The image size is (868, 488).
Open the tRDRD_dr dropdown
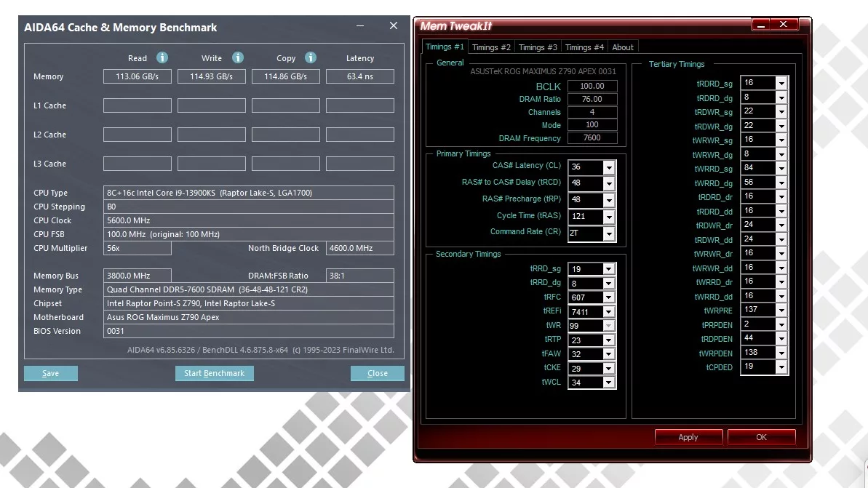tap(781, 196)
